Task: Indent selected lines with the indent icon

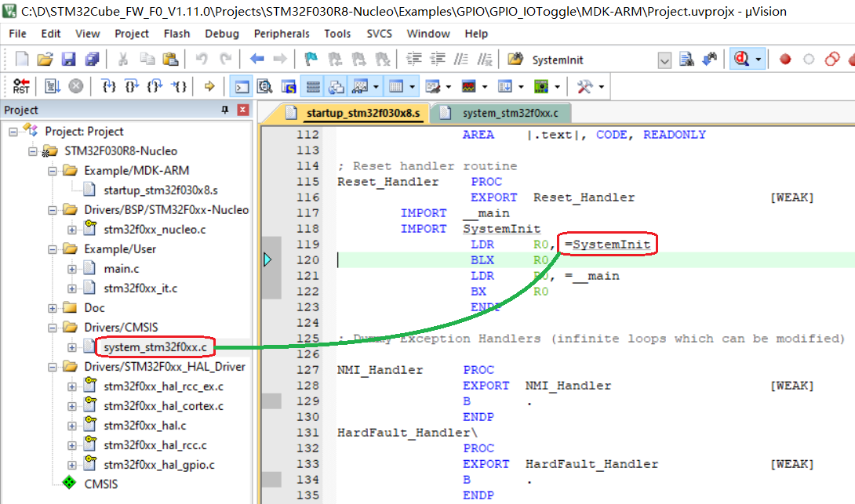Action: point(414,59)
